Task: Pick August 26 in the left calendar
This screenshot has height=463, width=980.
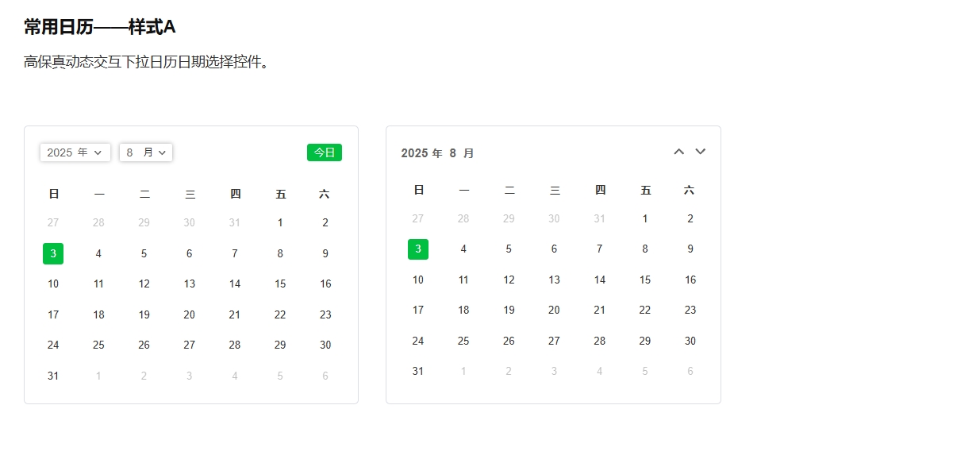Action: point(144,345)
